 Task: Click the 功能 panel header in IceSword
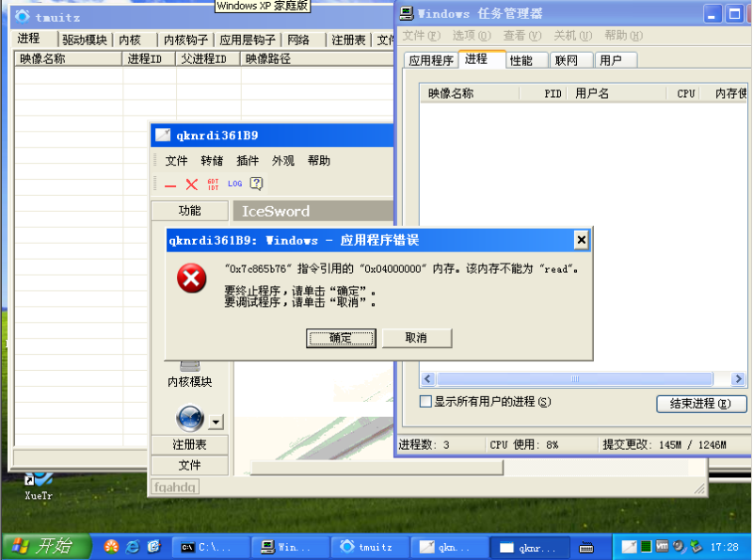(190, 211)
